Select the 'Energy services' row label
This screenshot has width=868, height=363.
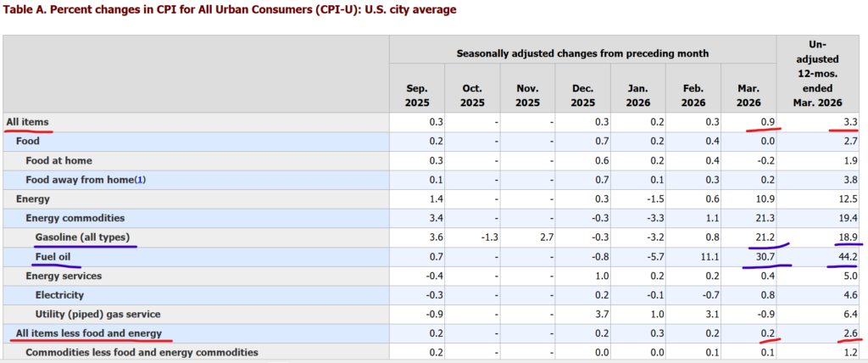pos(64,276)
